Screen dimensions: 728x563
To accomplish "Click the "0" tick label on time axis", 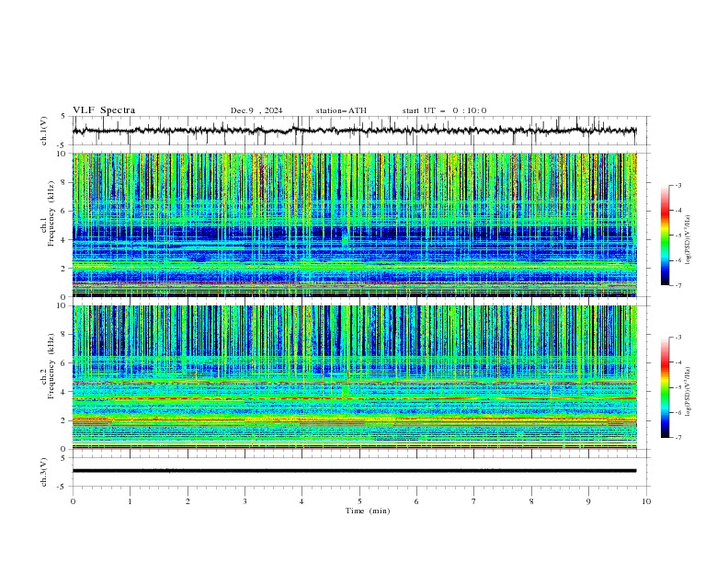I will click(73, 501).
